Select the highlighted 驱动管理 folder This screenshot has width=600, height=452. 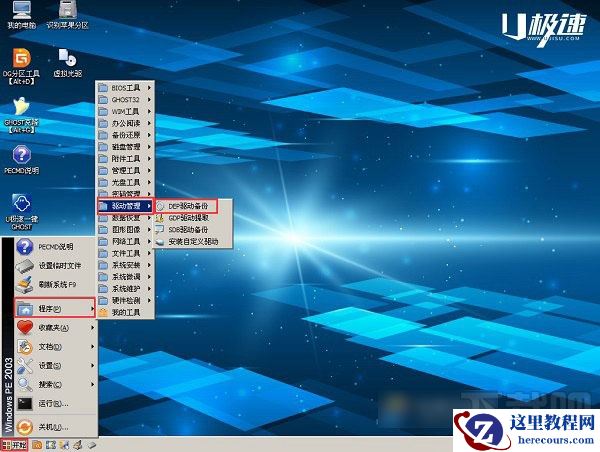[x=125, y=206]
